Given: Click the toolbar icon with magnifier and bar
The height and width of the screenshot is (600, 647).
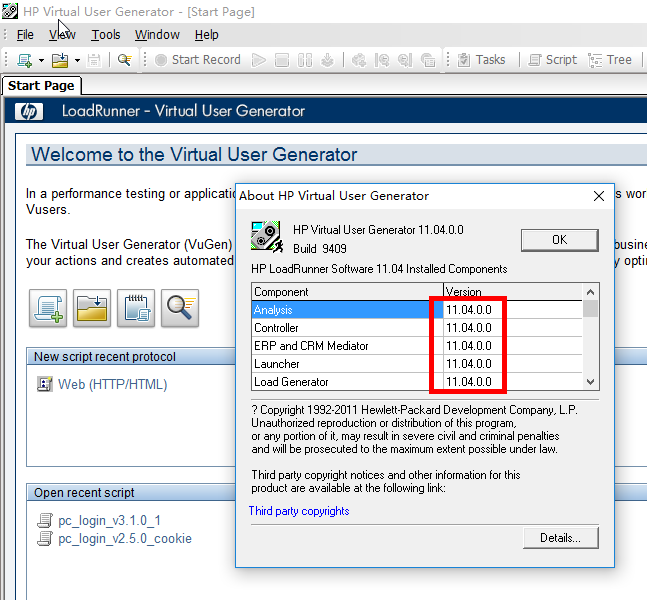Looking at the screenshot, I should pos(405,60).
